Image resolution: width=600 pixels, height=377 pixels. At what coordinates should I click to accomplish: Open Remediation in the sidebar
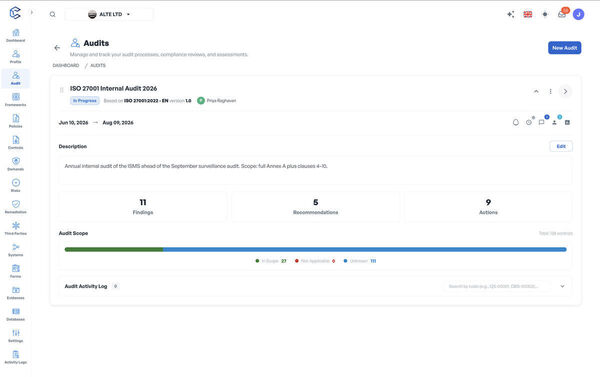(16, 207)
